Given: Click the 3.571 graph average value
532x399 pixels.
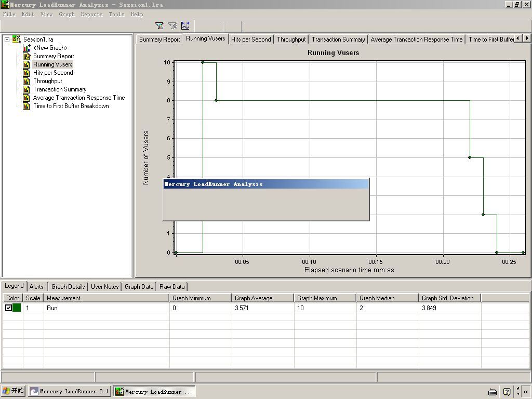Looking at the screenshot, I should click(242, 308).
